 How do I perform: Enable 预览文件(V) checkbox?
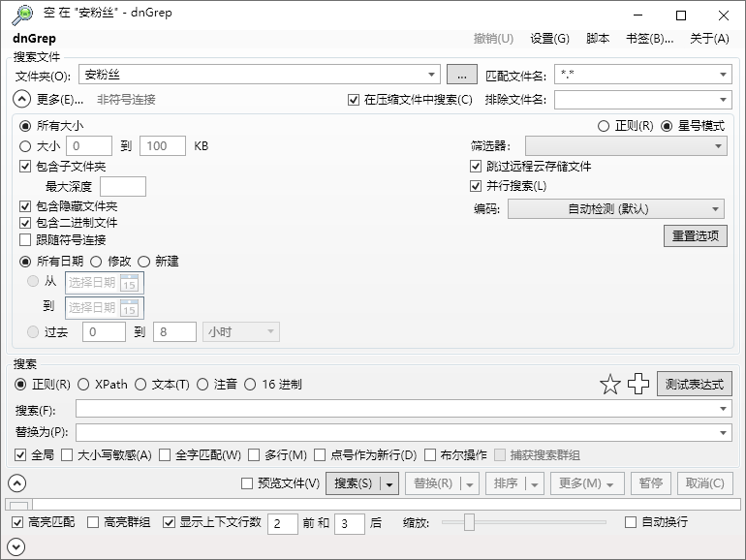pyautogui.click(x=247, y=483)
